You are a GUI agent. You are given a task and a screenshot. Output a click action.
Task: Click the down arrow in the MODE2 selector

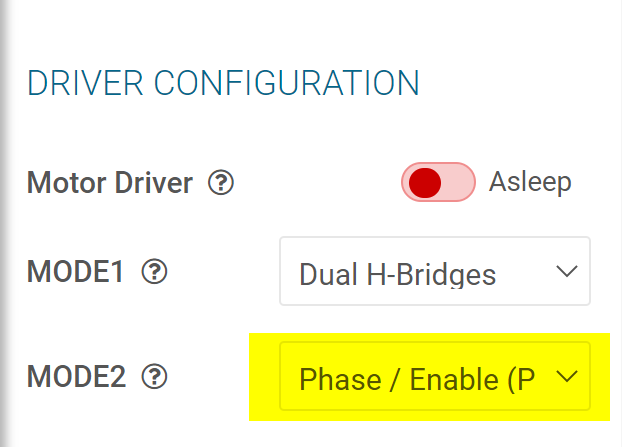coord(566,376)
